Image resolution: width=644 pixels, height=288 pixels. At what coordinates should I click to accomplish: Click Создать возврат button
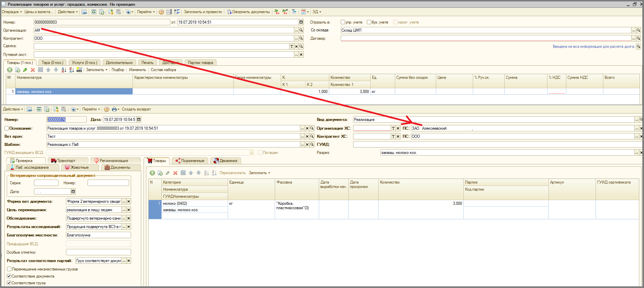point(136,109)
